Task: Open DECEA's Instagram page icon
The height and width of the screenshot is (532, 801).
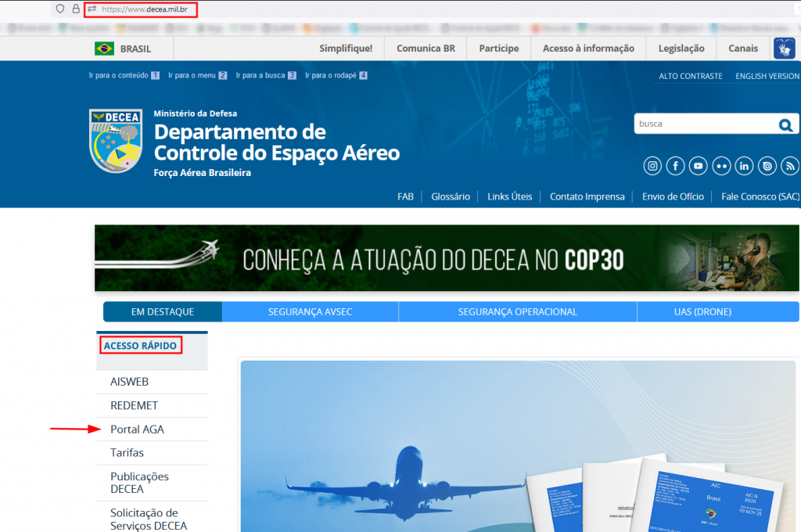Action: [x=652, y=166]
